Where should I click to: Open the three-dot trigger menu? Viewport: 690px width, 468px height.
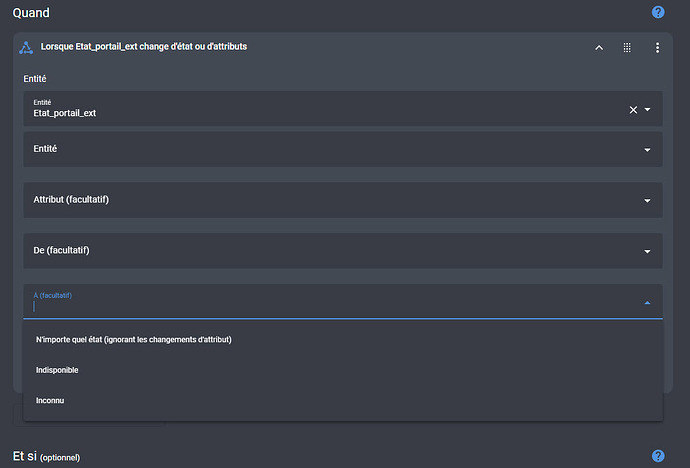click(657, 48)
